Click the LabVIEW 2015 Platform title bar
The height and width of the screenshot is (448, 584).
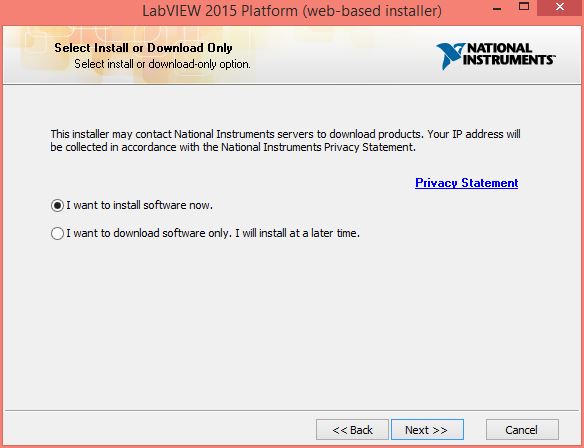292,11
